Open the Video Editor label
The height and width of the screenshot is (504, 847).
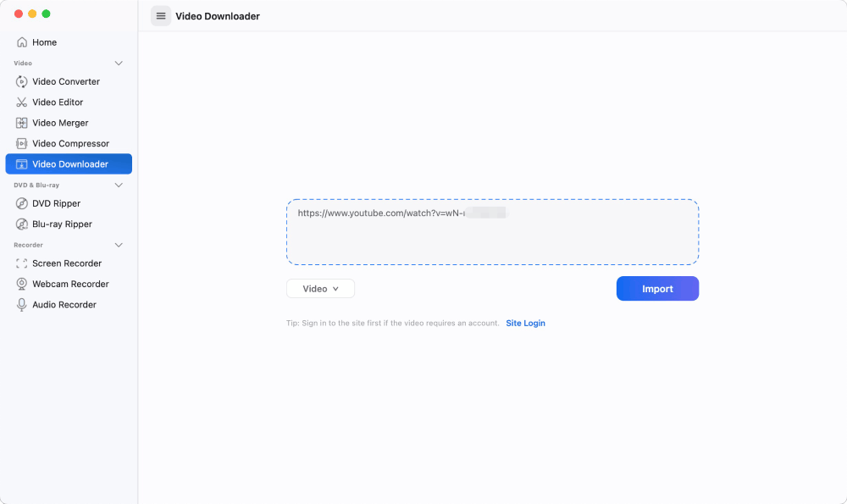(x=58, y=102)
